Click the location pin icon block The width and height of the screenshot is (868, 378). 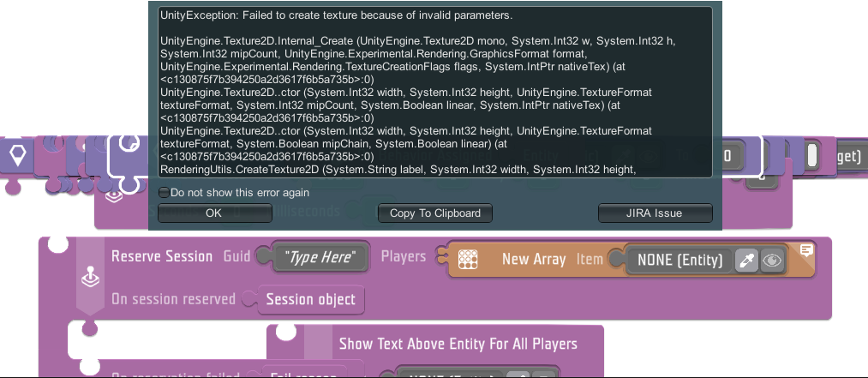click(x=18, y=154)
